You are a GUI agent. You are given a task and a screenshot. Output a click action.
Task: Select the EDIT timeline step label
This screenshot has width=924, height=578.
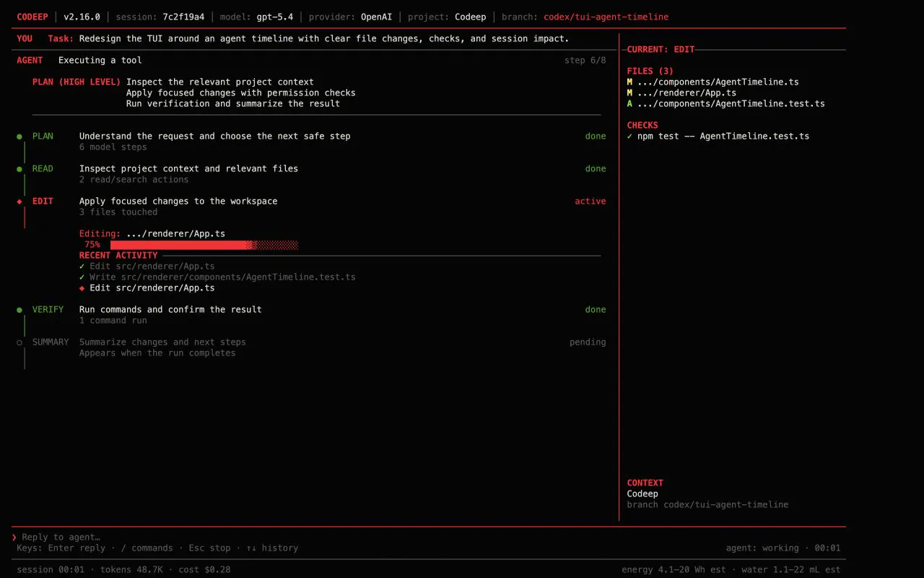[x=43, y=202]
